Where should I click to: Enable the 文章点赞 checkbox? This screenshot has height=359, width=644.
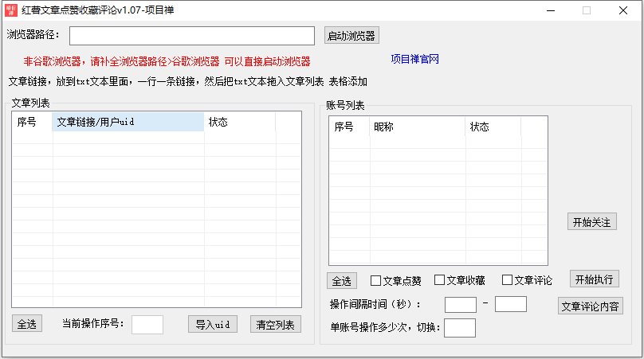376,280
